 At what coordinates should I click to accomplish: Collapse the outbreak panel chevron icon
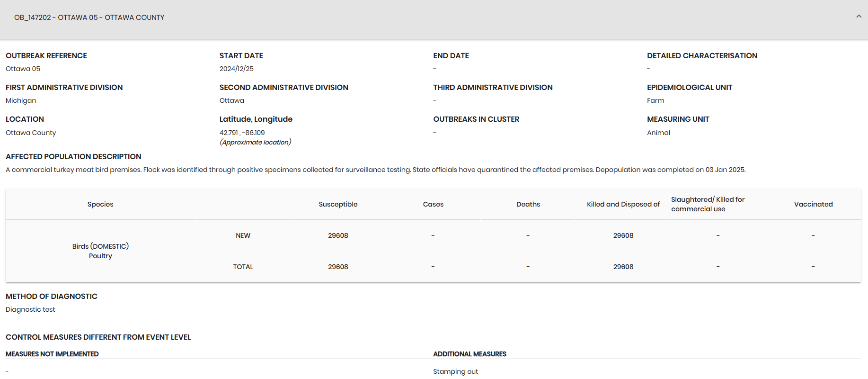pos(859,17)
